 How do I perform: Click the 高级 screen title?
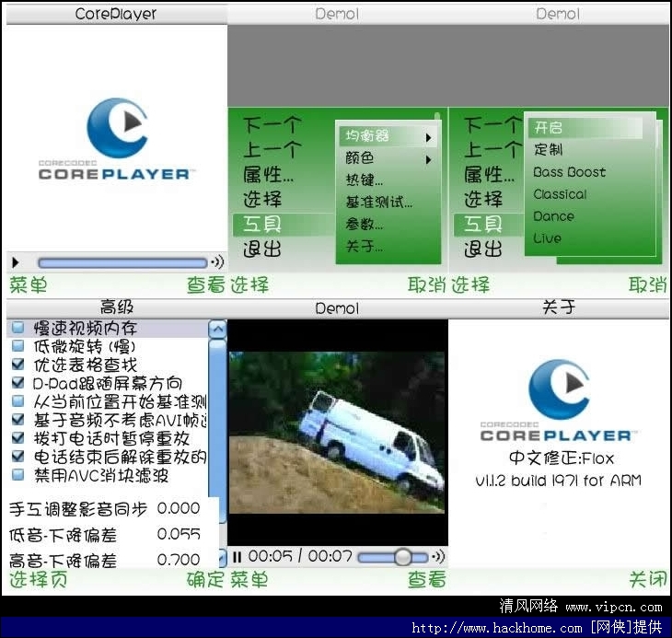tap(117, 307)
